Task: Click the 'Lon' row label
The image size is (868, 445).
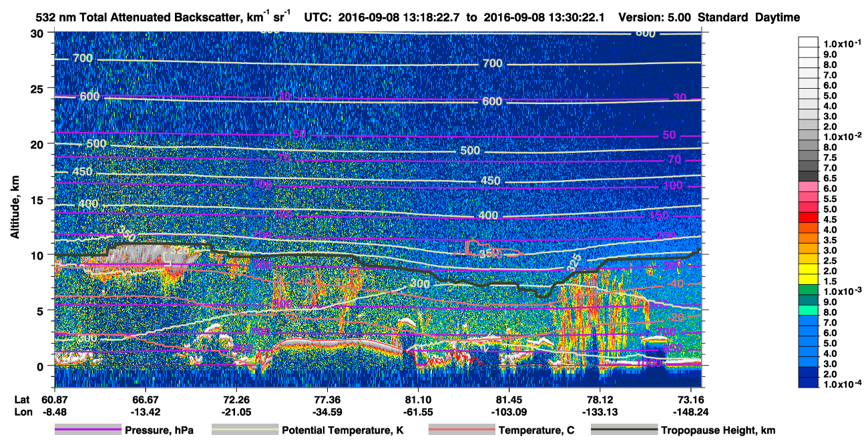Action: (x=23, y=412)
